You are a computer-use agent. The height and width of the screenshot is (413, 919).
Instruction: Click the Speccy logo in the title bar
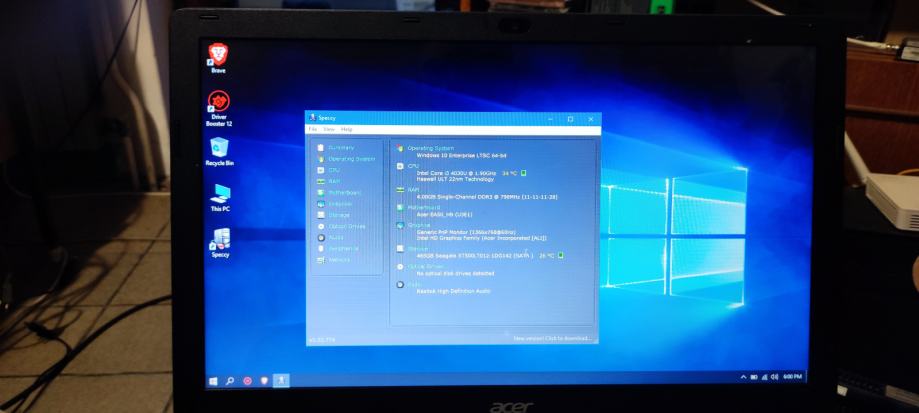[312, 118]
